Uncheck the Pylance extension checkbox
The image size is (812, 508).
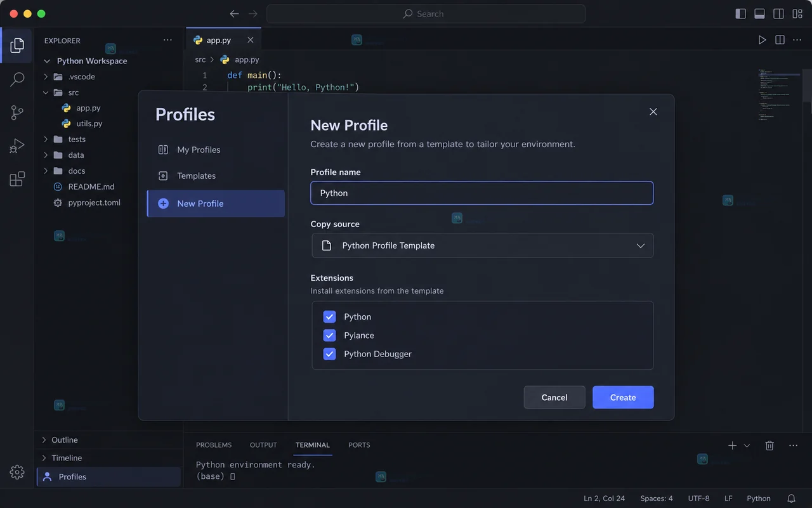(x=329, y=335)
